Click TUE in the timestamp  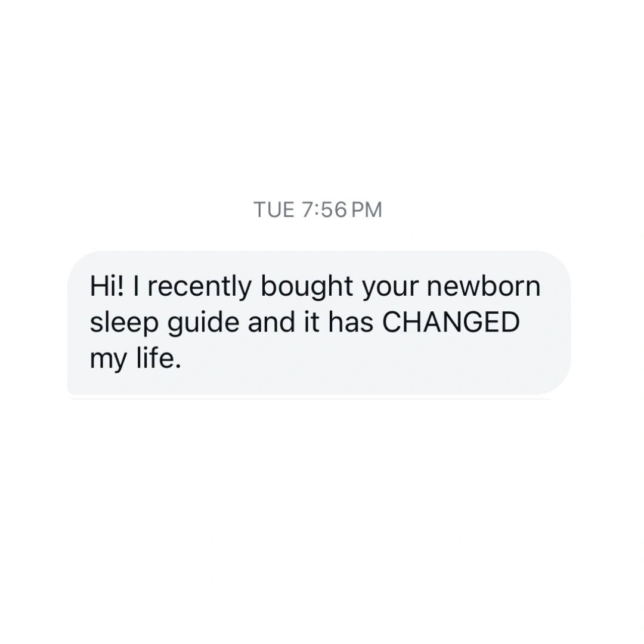click(274, 209)
